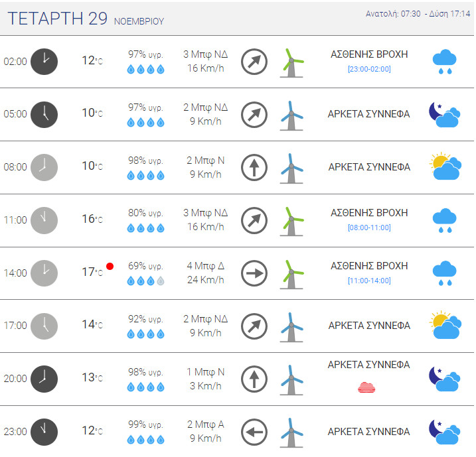Open the [08:00-11:00] rain period link
Viewport: 476px width, 457px height.
tap(369, 228)
